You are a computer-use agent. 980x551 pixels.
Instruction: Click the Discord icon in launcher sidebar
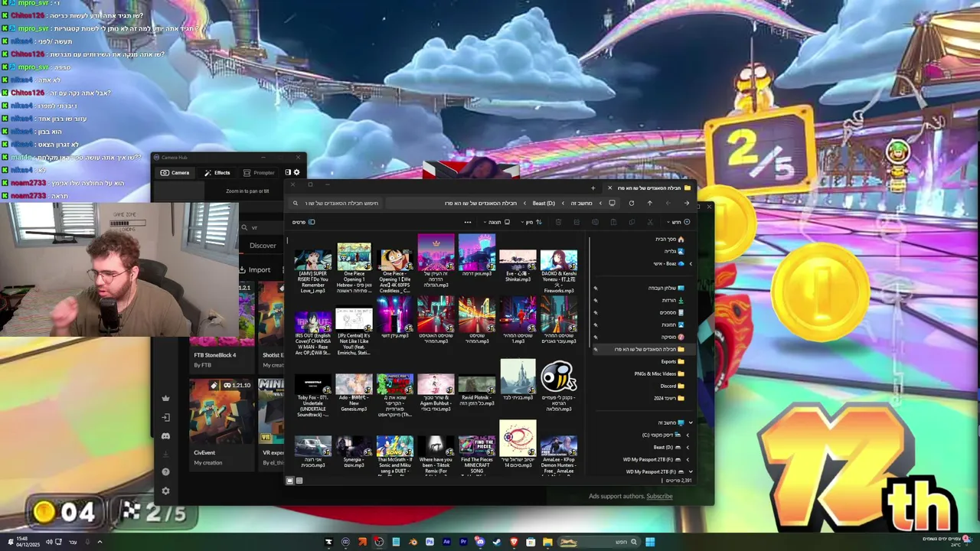[165, 436]
